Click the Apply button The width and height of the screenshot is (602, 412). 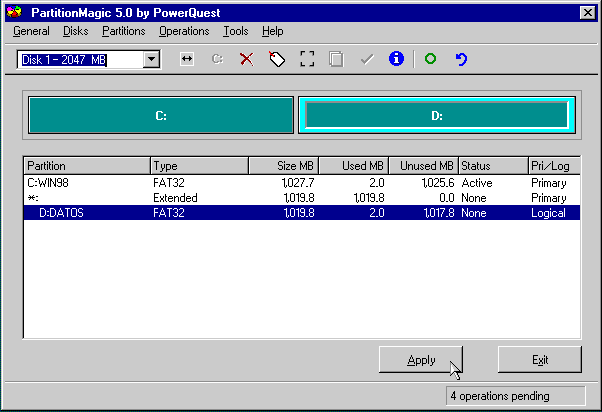point(421,360)
